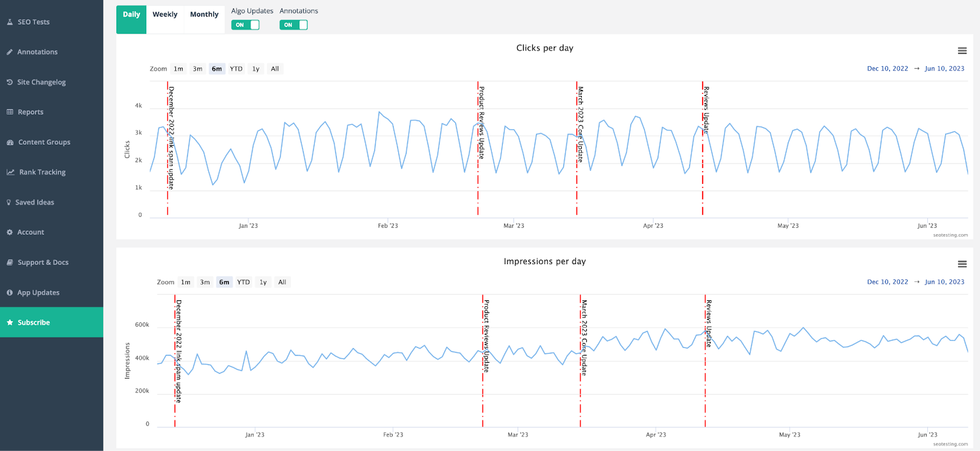
Task: Click the Saved Ideas lightbulb icon
Action: click(9, 202)
